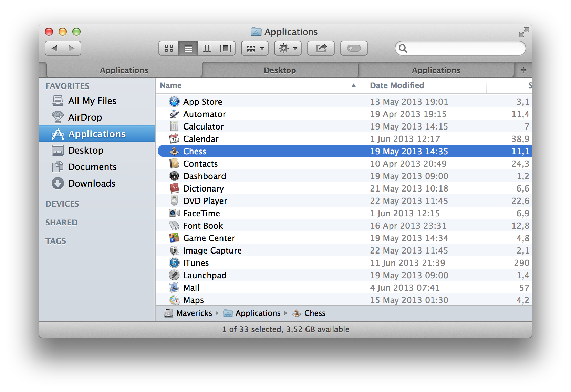This screenshot has width=571, height=392.
Task: Open the Action gear menu
Action: 288,48
